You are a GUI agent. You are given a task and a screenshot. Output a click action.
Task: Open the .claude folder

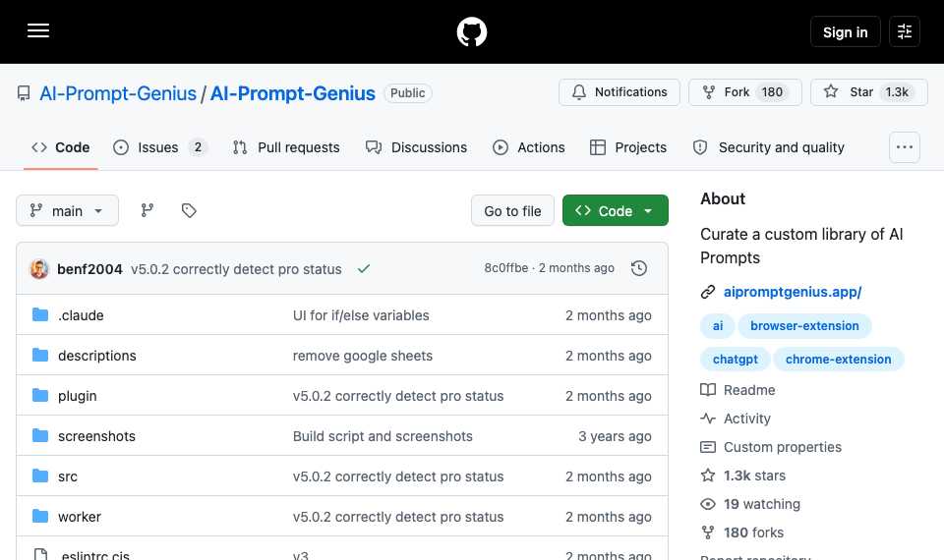click(x=81, y=315)
